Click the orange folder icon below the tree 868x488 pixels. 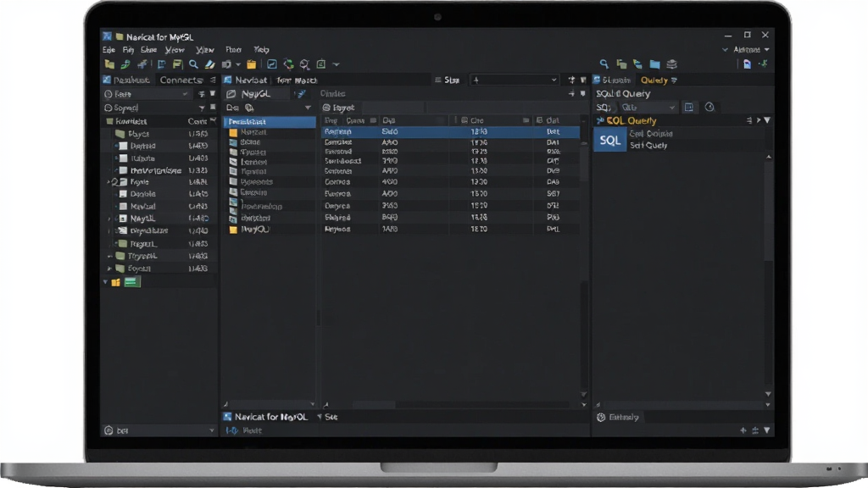click(x=115, y=282)
